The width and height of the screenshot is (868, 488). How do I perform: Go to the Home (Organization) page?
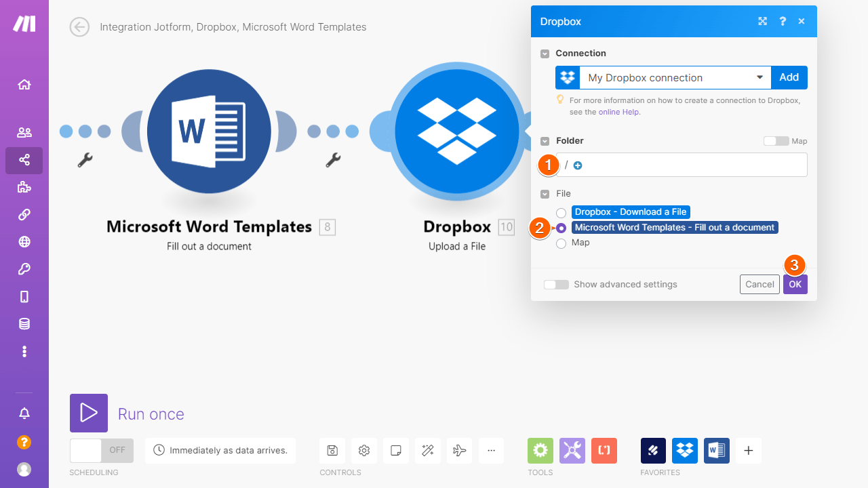pos(24,85)
